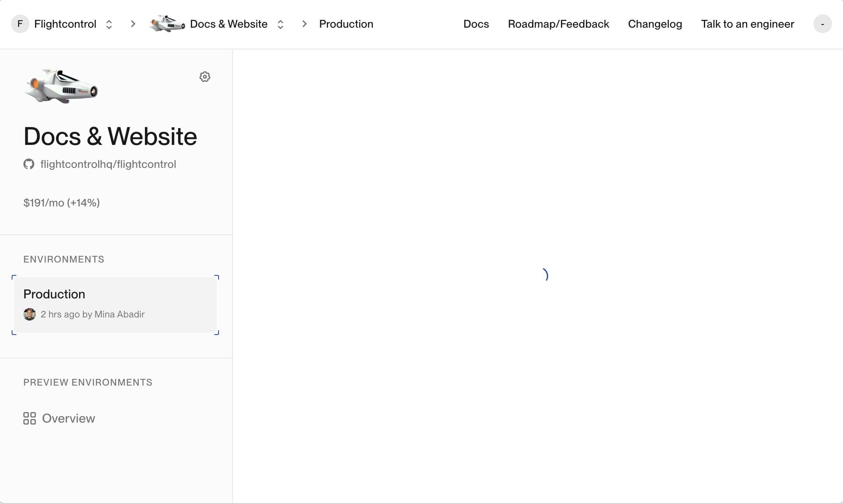Open project settings gear icon
The height and width of the screenshot is (504, 843).
[205, 77]
